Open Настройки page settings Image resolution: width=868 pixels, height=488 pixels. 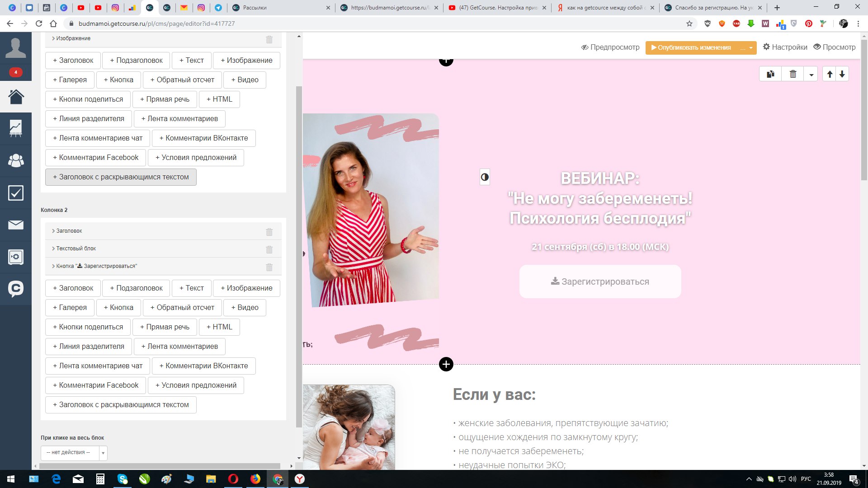click(x=785, y=47)
